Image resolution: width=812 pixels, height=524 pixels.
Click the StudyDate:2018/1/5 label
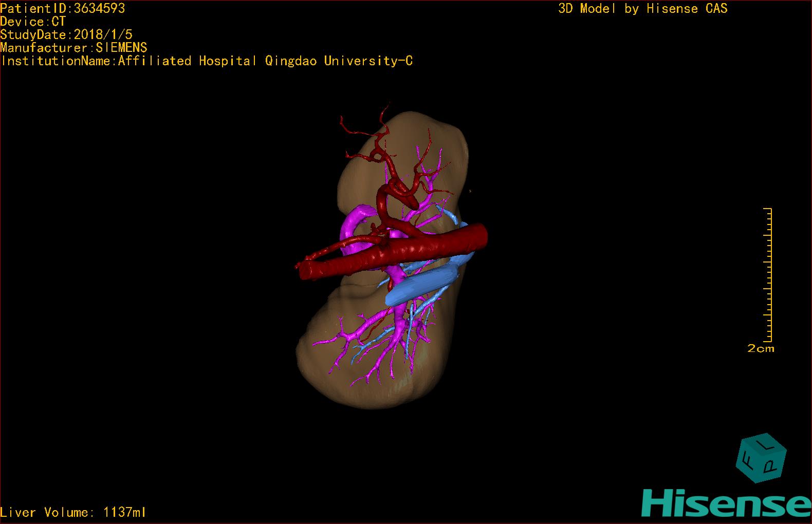click(x=66, y=34)
